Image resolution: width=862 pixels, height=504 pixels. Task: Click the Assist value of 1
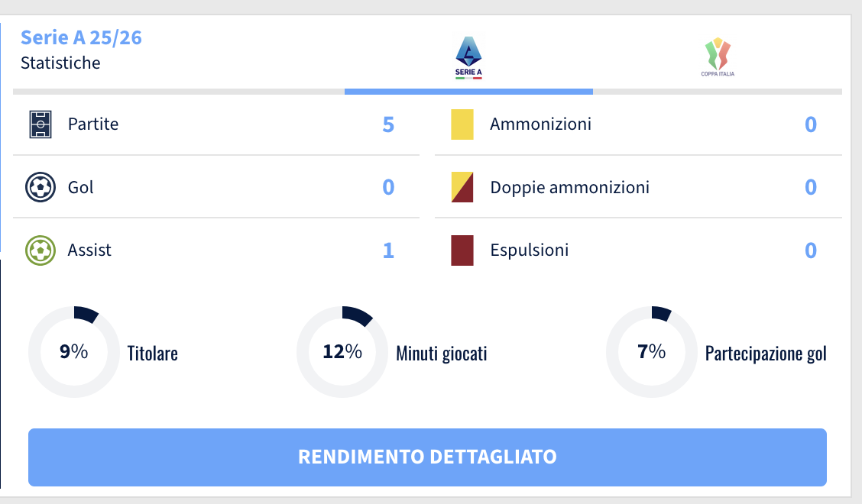388,250
